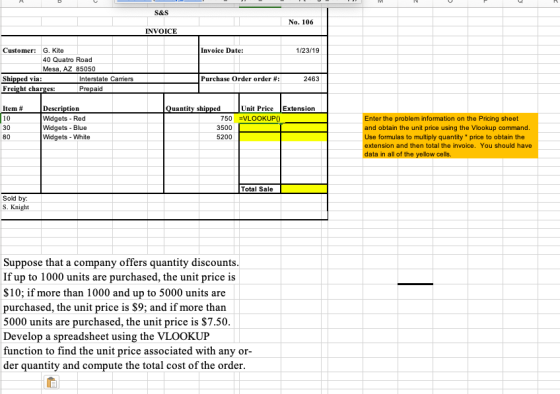The image size is (560, 394).
Task: Click the orange instruction note box
Action: tap(450, 136)
